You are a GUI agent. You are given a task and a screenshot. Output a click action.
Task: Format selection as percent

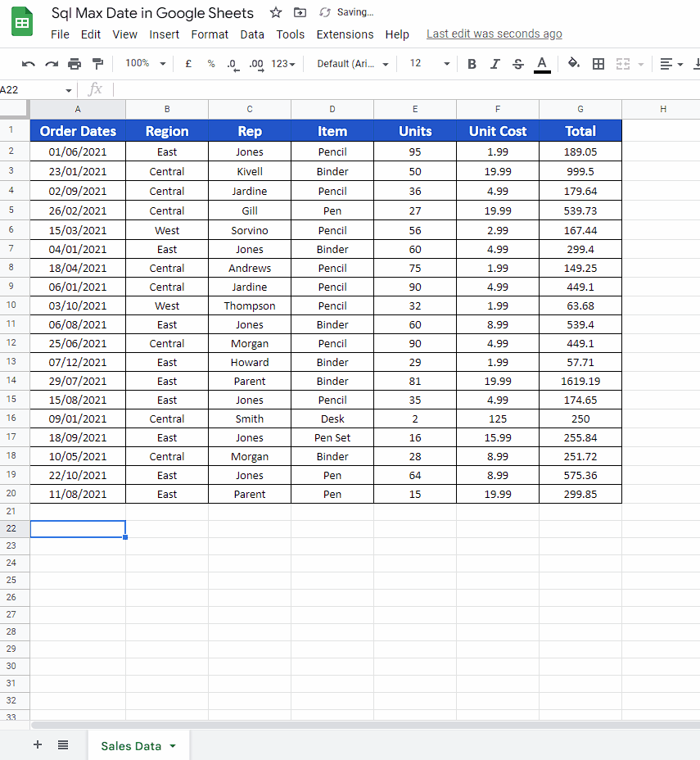pyautogui.click(x=210, y=63)
